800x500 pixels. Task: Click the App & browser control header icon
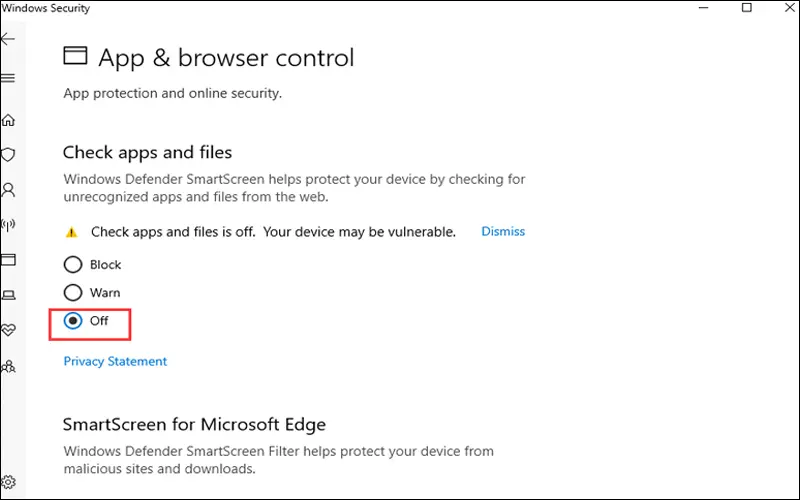coord(75,56)
